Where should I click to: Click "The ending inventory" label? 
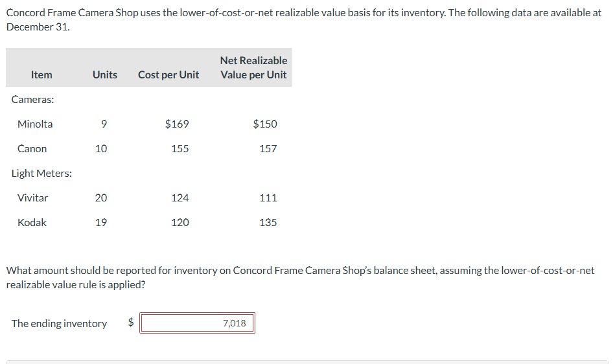coord(59,323)
